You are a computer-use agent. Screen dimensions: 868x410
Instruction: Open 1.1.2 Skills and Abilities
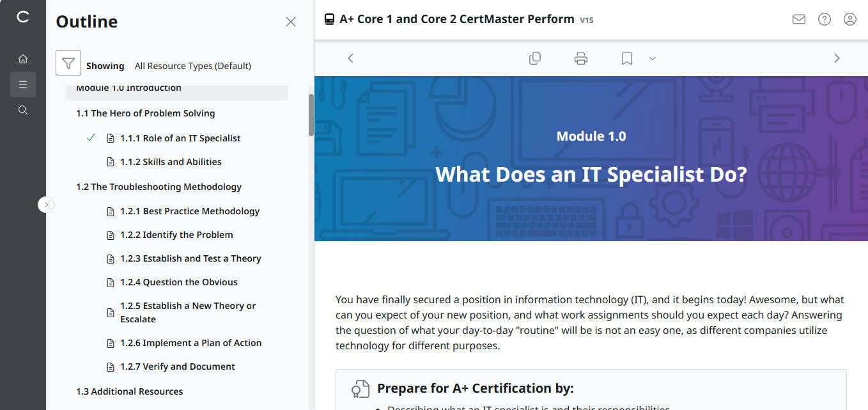coord(170,162)
